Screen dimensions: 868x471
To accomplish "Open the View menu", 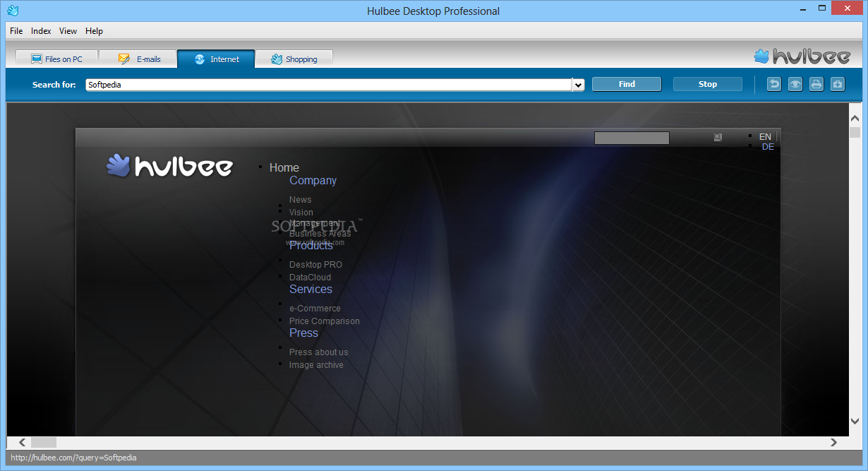I will [x=68, y=31].
